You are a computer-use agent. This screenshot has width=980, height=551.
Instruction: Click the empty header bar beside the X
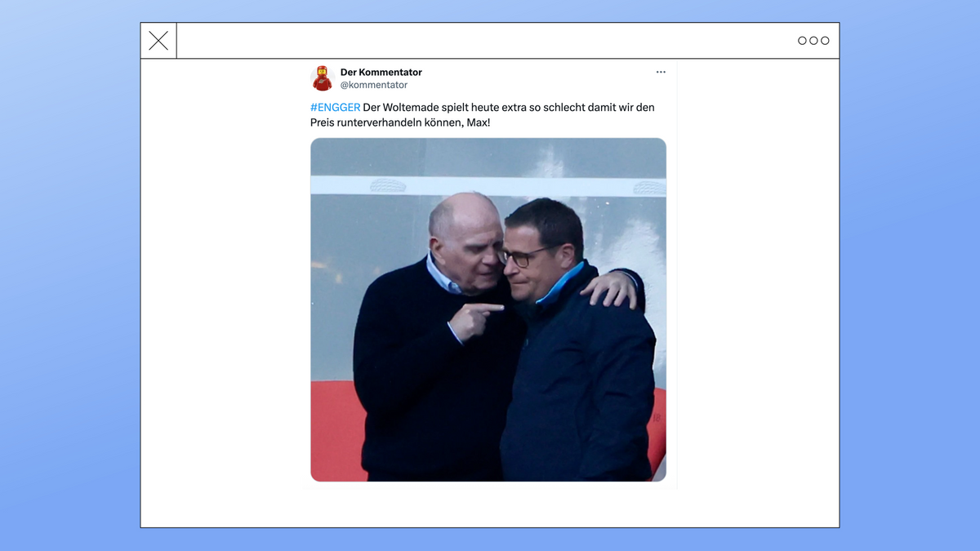(x=486, y=41)
